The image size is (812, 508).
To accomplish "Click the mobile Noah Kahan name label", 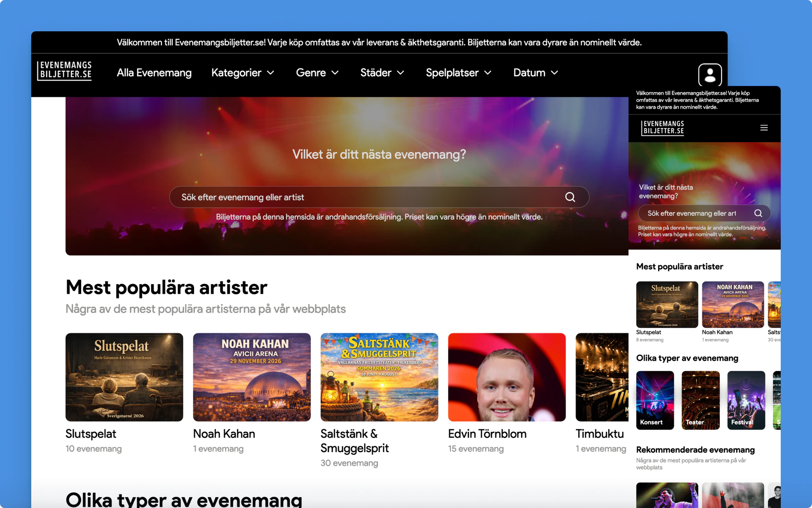I will pyautogui.click(x=717, y=332).
